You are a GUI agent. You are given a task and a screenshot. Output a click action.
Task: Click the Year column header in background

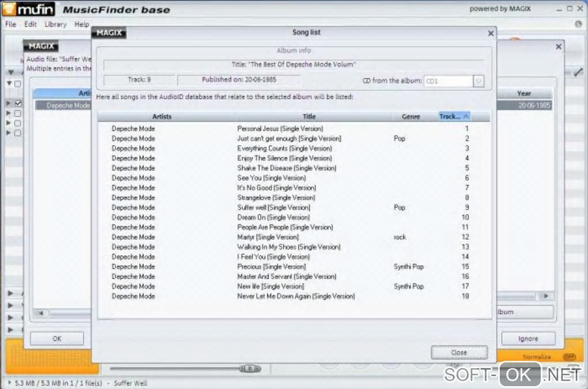tap(524, 93)
